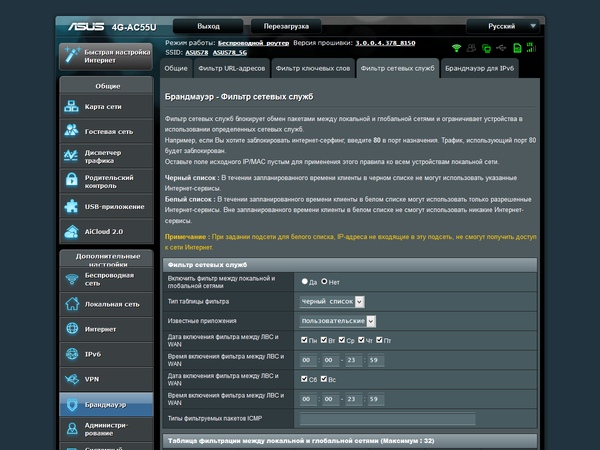
Task: Open filter table type dropdown 'черный список'
Action: point(332,302)
